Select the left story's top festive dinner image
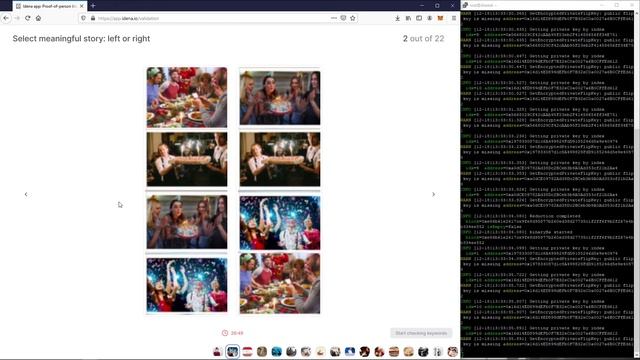 click(187, 98)
